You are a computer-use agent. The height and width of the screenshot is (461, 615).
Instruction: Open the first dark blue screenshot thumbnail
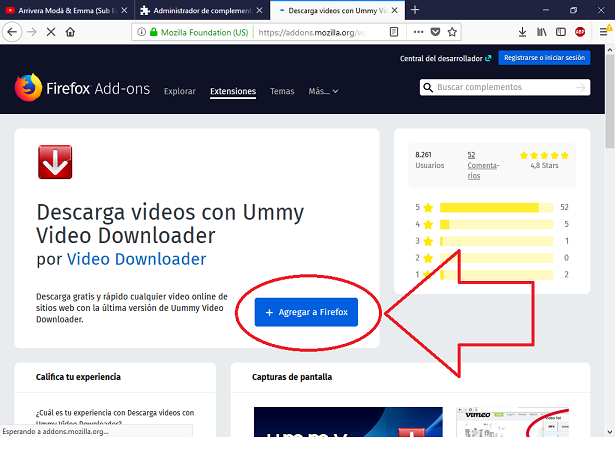click(348, 422)
